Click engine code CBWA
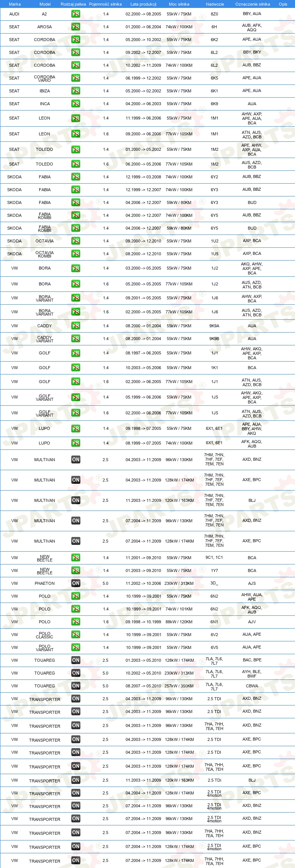 click(x=252, y=686)
